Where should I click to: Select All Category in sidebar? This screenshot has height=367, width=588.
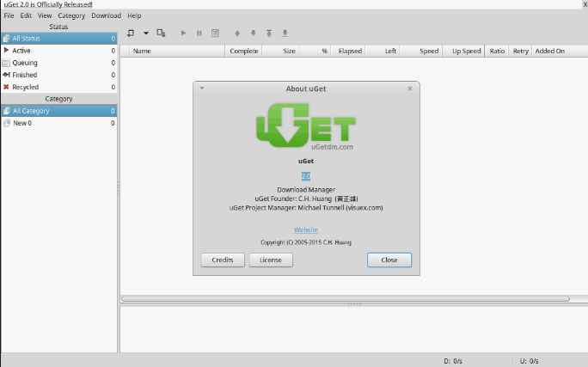click(x=59, y=111)
